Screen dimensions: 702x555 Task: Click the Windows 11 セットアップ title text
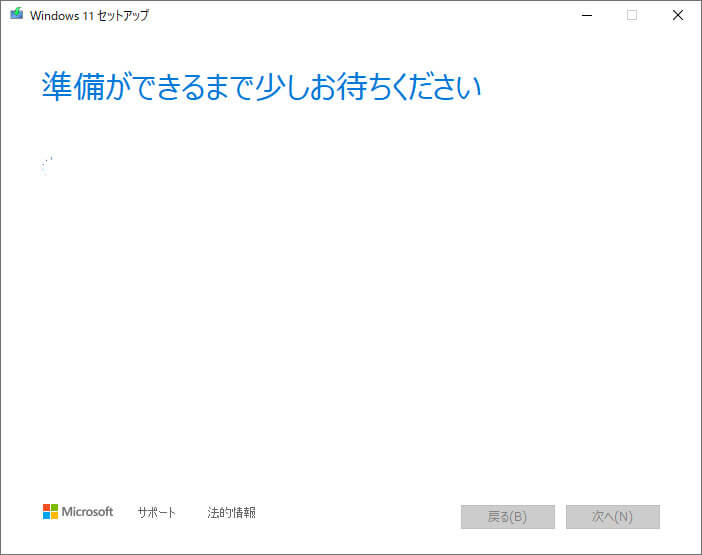coord(89,16)
